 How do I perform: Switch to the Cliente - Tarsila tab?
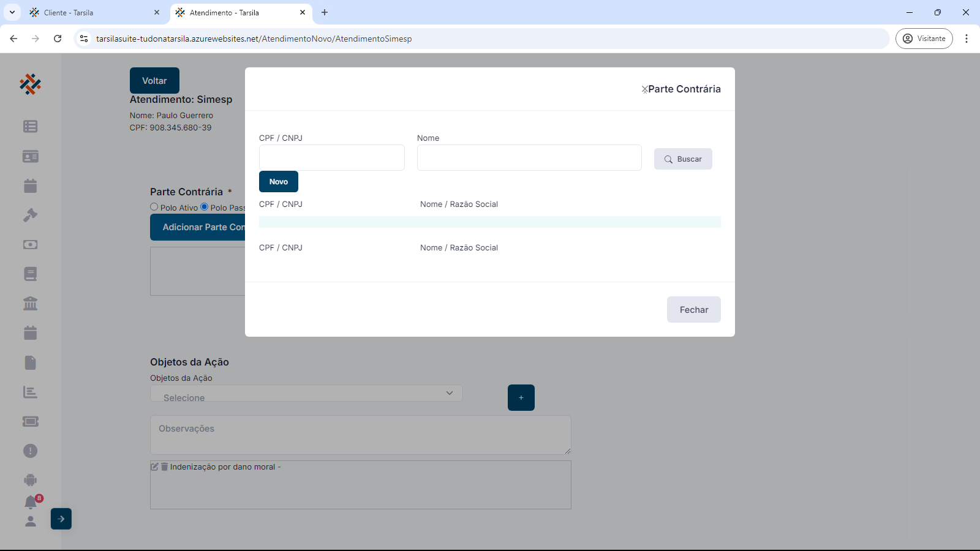pos(92,12)
